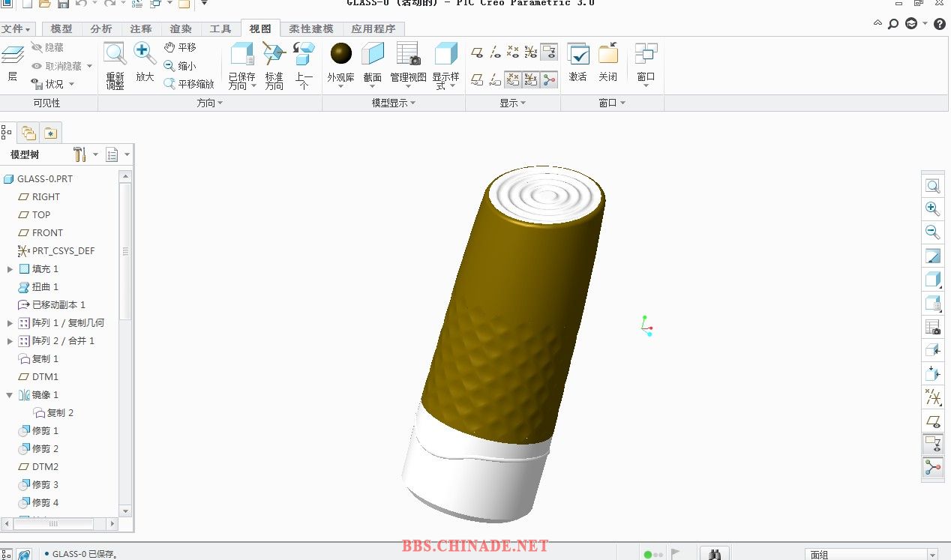Toggle annotation display in right toolbar

point(932,444)
